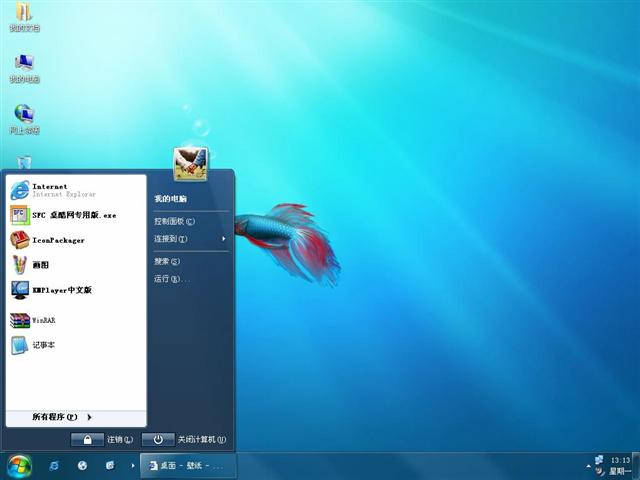Click the Windows Start orb

pos(19,466)
